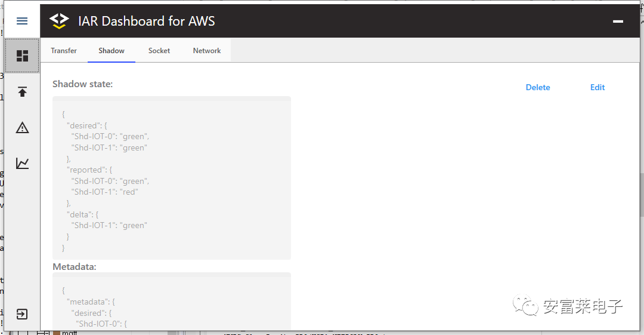
Task: Click the WeChat watermark icon
Action: 528,306
